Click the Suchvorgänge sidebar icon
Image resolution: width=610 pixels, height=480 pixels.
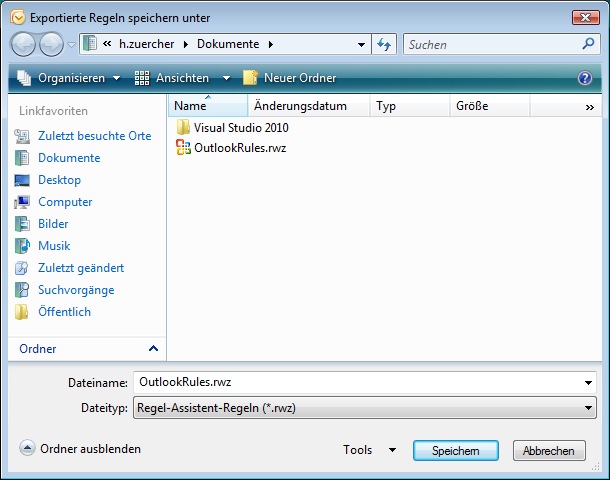tap(22, 290)
